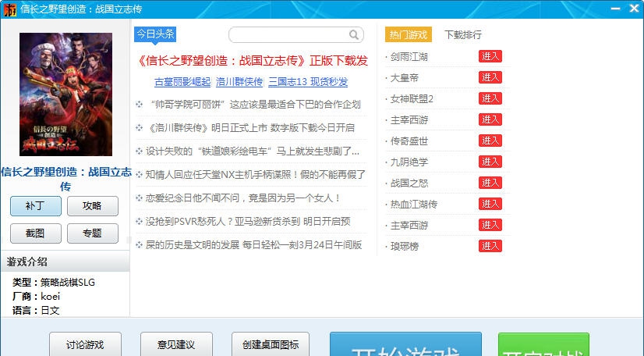Click game name 九阴绝学 in list
644x356 pixels.
point(409,162)
